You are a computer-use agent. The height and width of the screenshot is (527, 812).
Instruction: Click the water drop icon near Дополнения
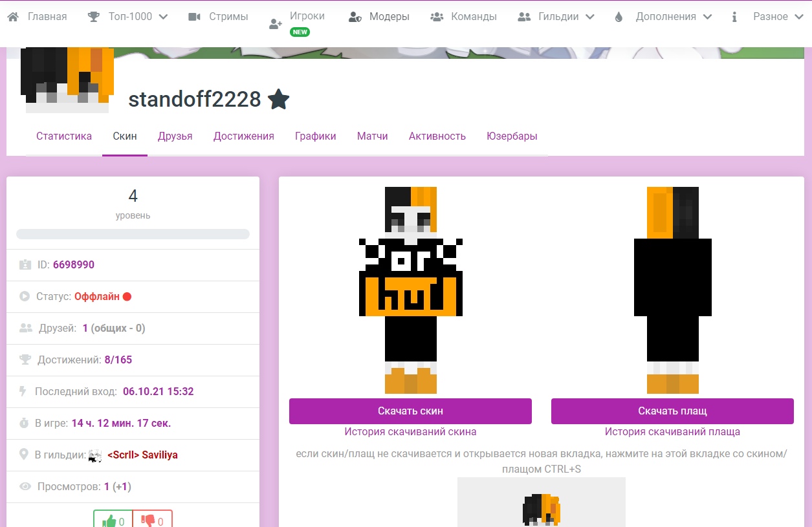click(618, 16)
